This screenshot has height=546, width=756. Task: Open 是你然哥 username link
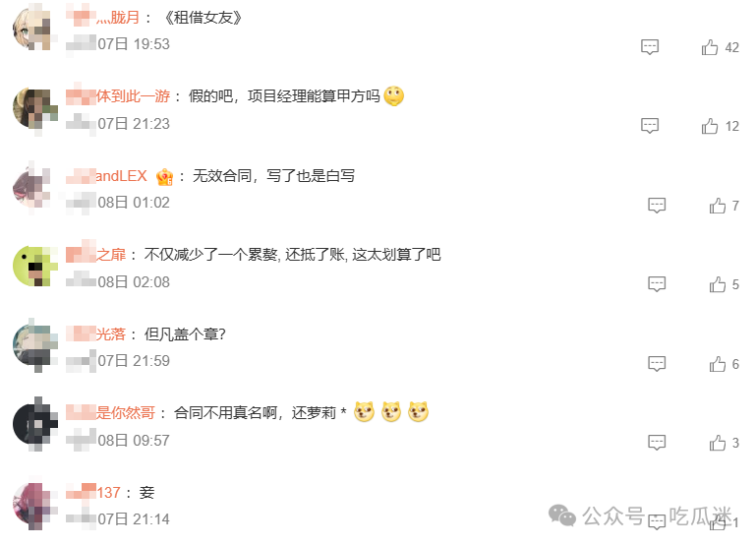[x=110, y=413]
